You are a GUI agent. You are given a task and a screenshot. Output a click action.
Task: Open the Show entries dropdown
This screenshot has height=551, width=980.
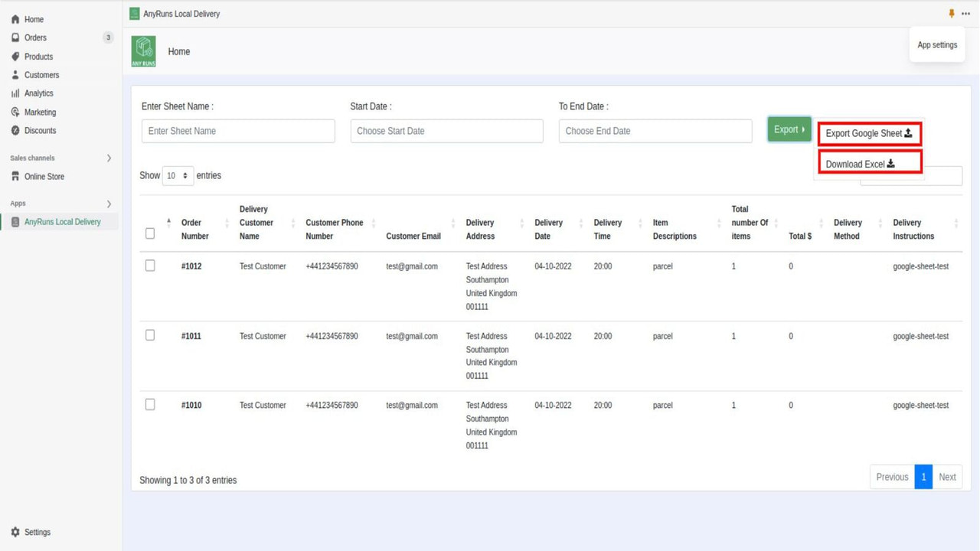point(178,175)
